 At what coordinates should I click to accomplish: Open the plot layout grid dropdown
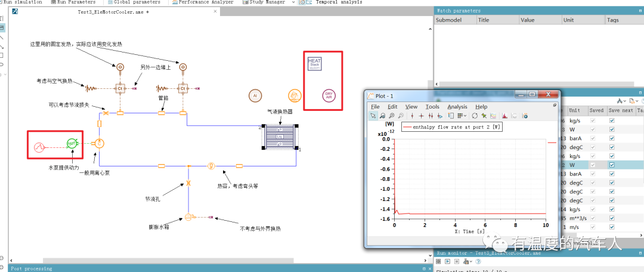click(x=462, y=116)
